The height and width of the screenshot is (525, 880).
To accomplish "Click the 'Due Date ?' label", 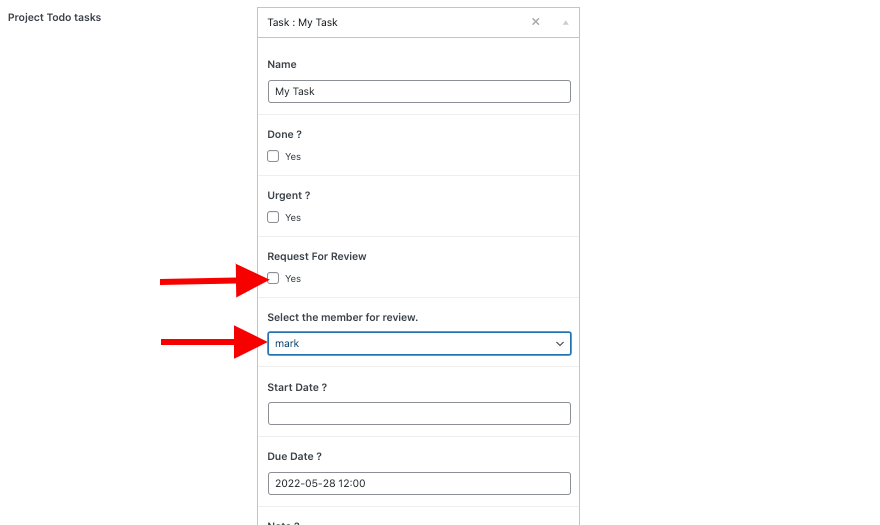I will coord(294,456).
